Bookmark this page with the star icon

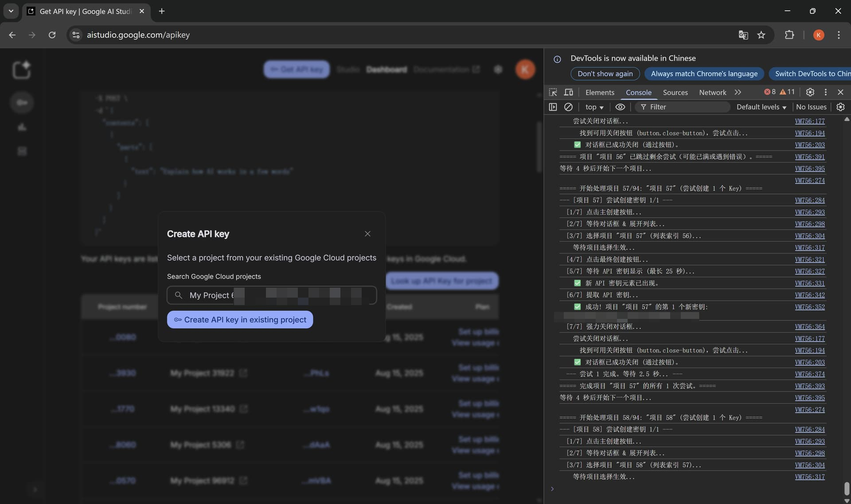761,35
